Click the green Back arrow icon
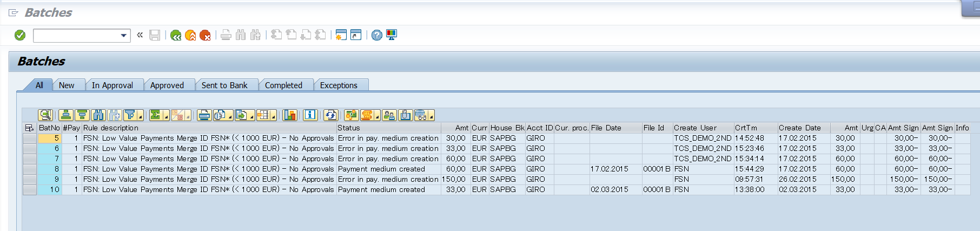Image resolution: width=980 pixels, height=231 pixels. click(176, 36)
